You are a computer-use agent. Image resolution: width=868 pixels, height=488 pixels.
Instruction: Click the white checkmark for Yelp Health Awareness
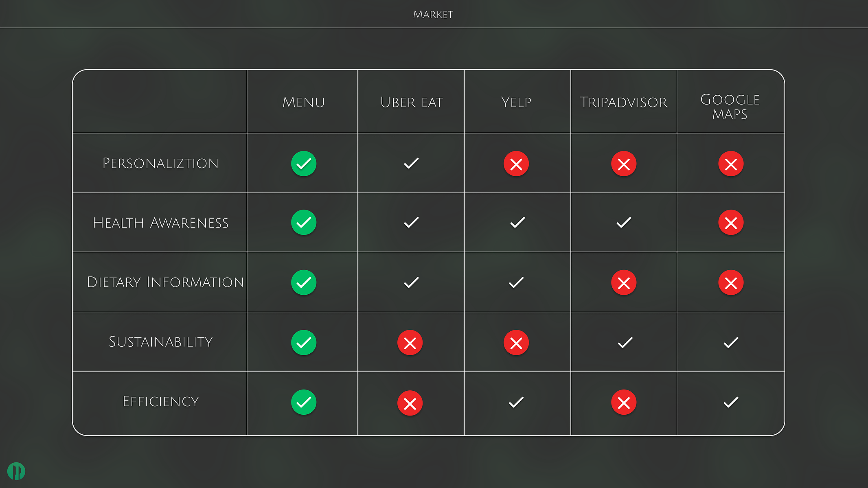coord(517,222)
